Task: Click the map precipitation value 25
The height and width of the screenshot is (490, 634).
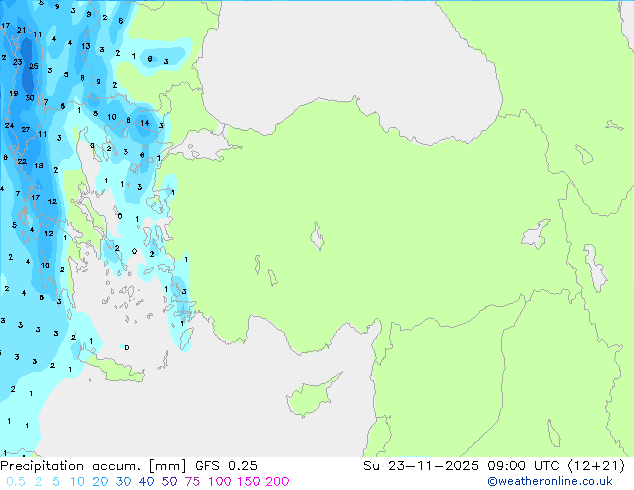Action: (34, 66)
